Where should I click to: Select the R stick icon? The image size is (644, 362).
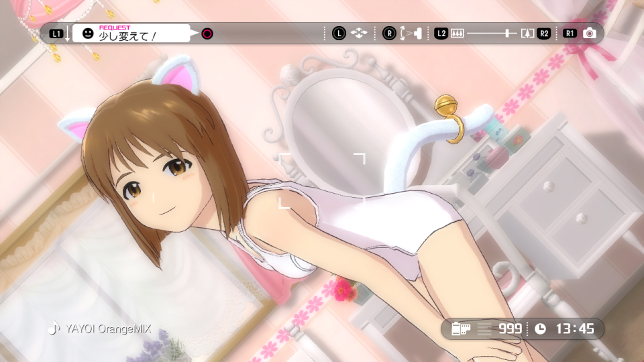point(389,33)
